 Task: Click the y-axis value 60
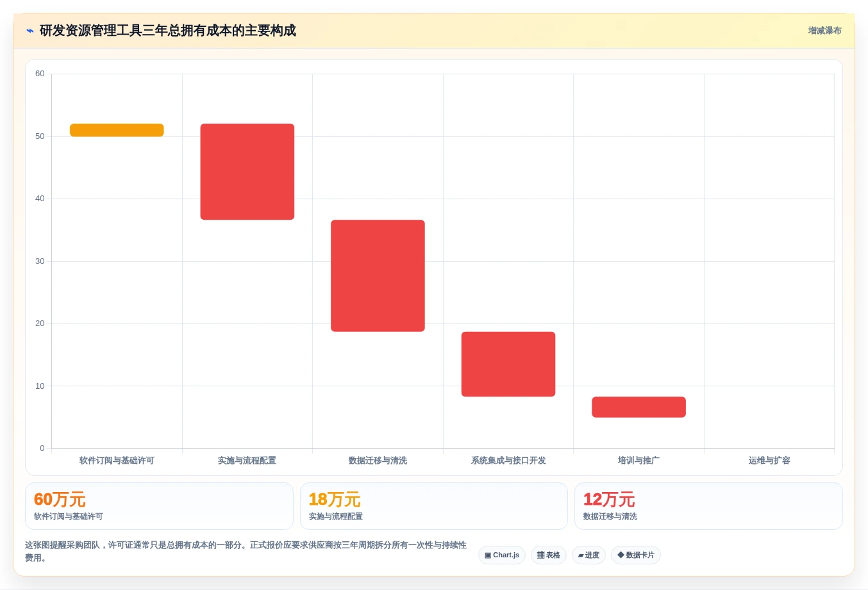(x=40, y=74)
